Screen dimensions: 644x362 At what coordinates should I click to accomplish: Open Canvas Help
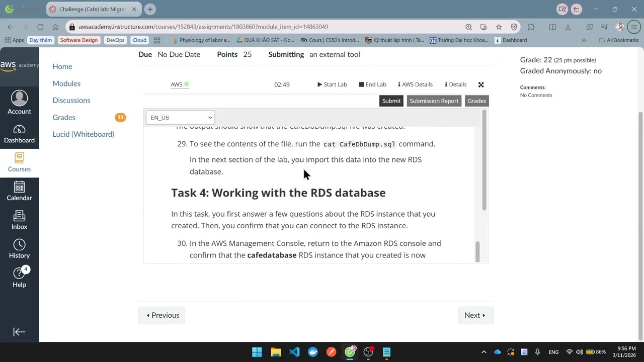coord(19,278)
